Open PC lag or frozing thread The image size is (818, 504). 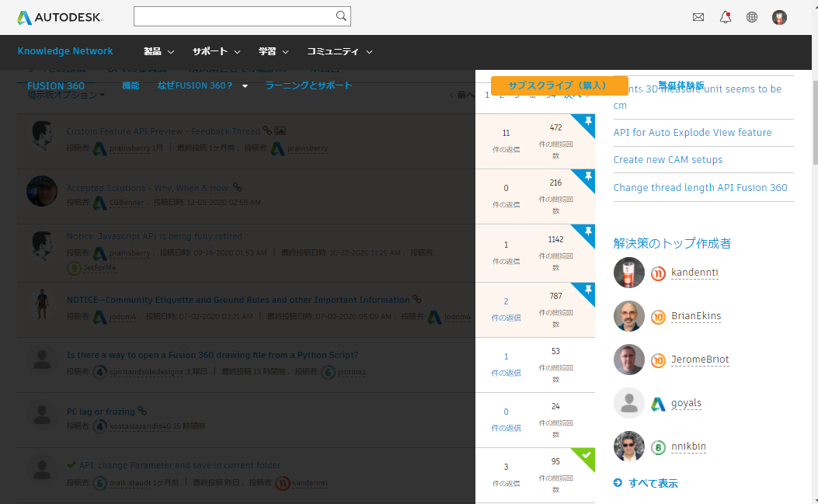coord(101,412)
